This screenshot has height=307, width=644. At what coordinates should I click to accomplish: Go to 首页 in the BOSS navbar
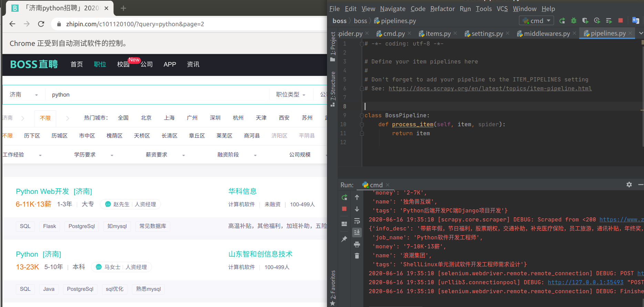tap(76, 65)
